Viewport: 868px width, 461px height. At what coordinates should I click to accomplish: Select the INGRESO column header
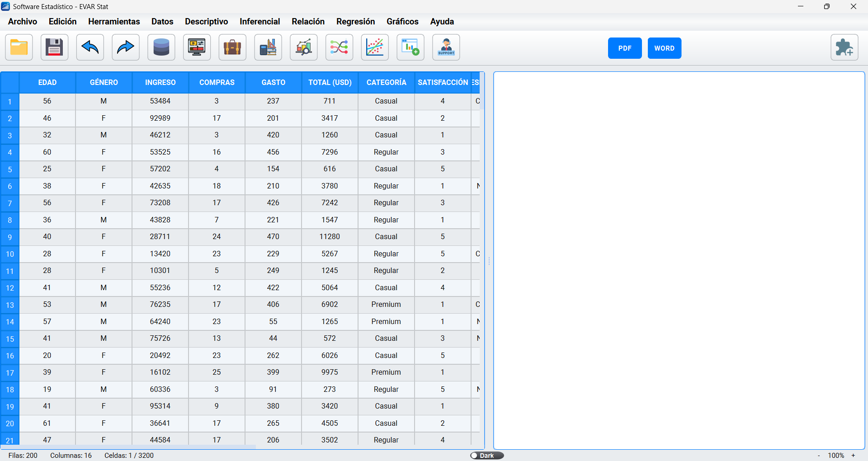pos(160,83)
